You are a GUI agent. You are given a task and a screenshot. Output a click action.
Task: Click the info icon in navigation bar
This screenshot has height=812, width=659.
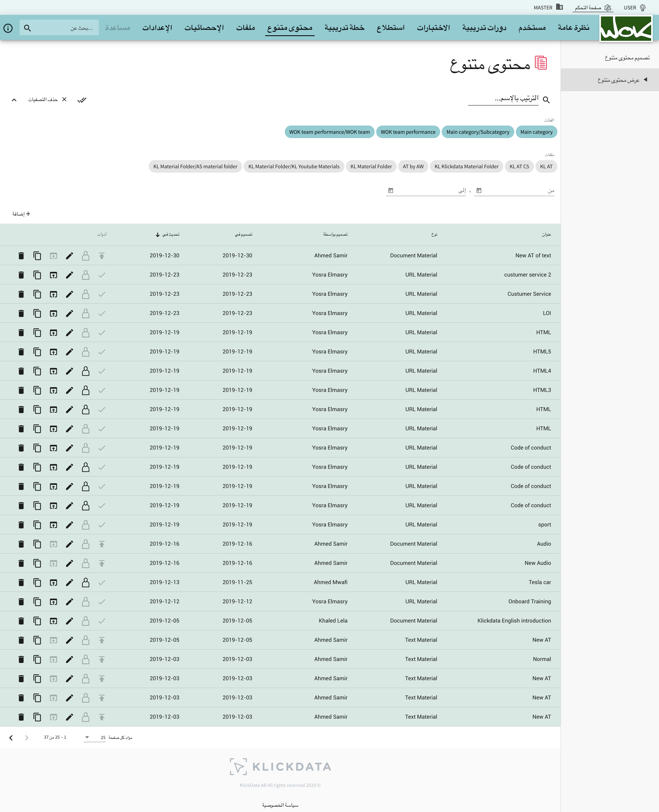[8, 28]
